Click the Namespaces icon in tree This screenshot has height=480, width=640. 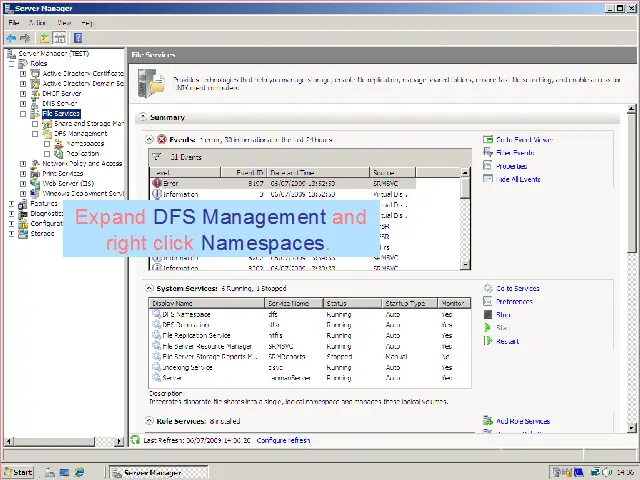coord(59,143)
